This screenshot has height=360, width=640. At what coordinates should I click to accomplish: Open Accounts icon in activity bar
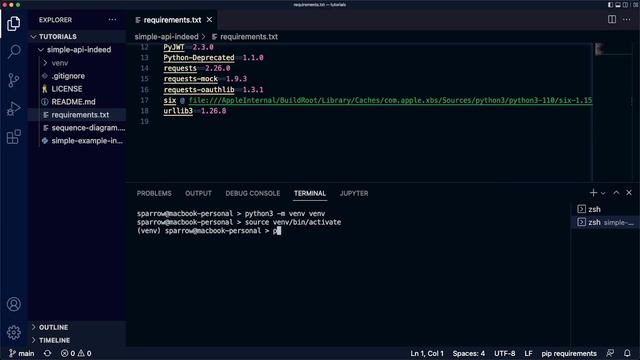point(13,304)
